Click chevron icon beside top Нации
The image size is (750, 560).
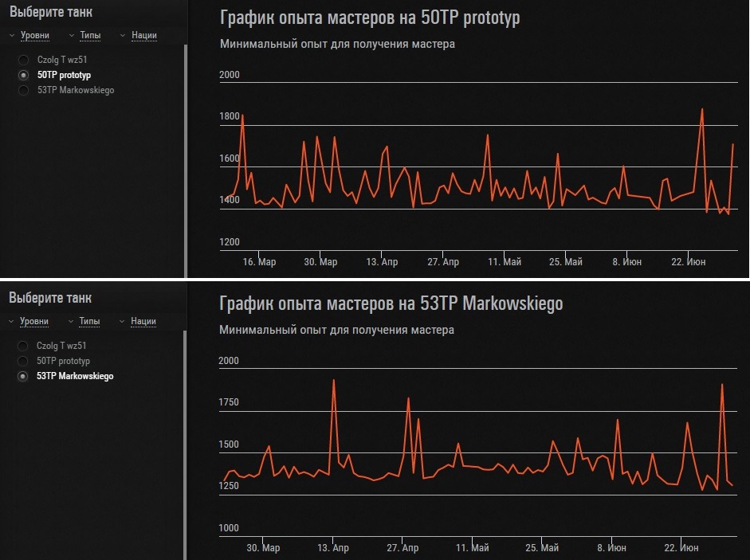(x=123, y=35)
